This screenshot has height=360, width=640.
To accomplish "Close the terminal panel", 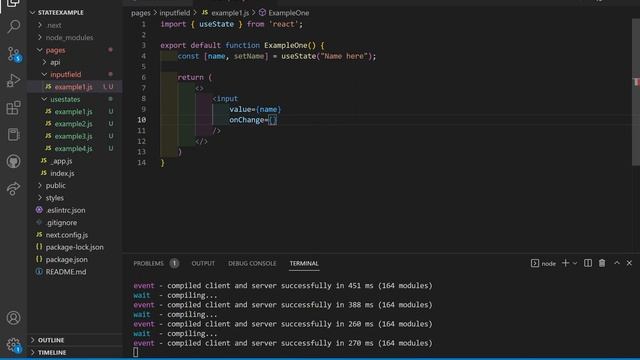I will [629, 263].
